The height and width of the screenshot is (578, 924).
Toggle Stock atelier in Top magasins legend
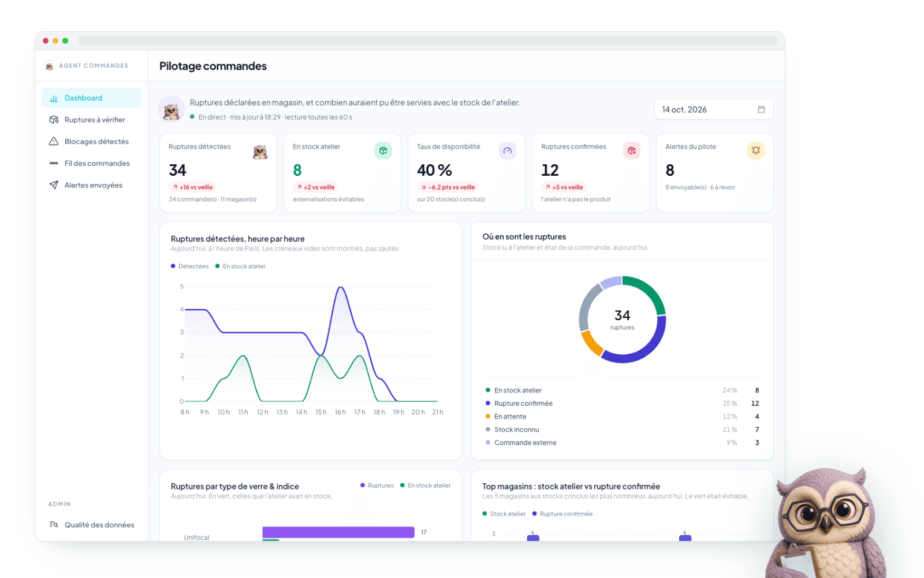[504, 514]
